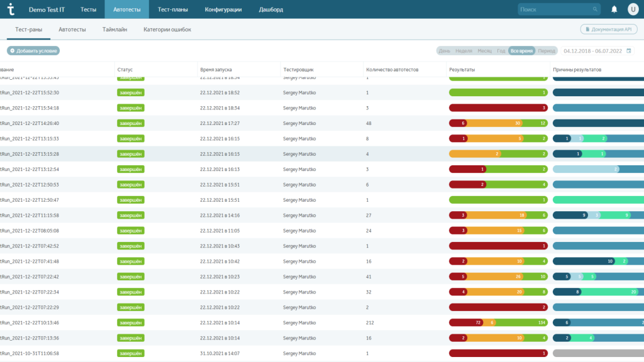Sort by the Тестировщик column header

pyautogui.click(x=297, y=69)
